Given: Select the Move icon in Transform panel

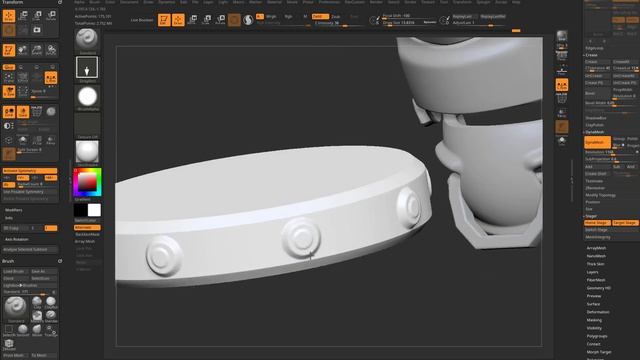Looking at the screenshot, I should point(23,16).
